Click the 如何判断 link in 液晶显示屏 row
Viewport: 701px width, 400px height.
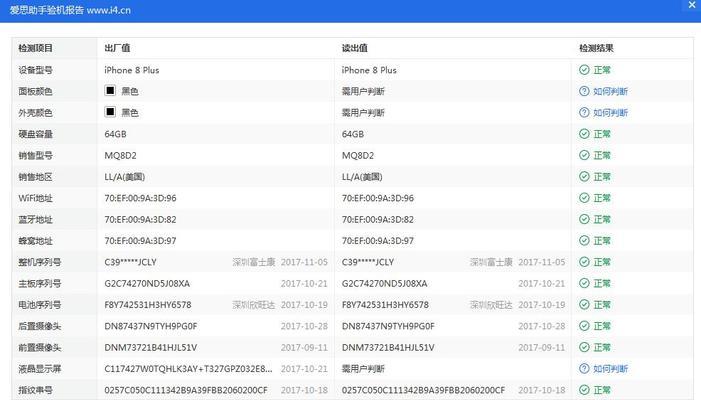tap(610, 369)
